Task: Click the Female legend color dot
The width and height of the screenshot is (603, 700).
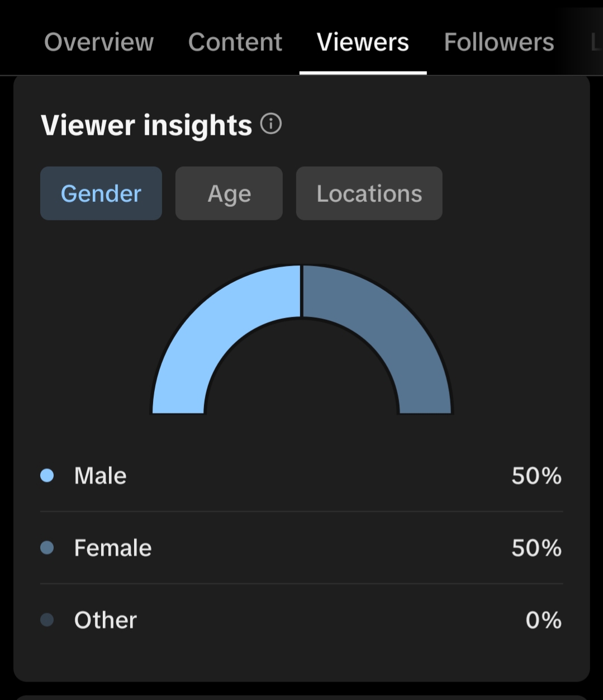Action: (x=47, y=547)
